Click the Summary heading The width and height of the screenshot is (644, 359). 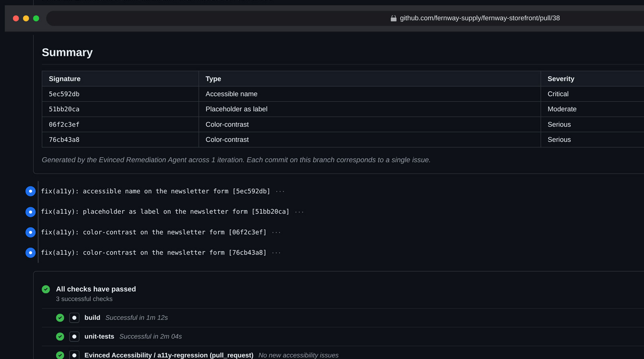pos(67,52)
